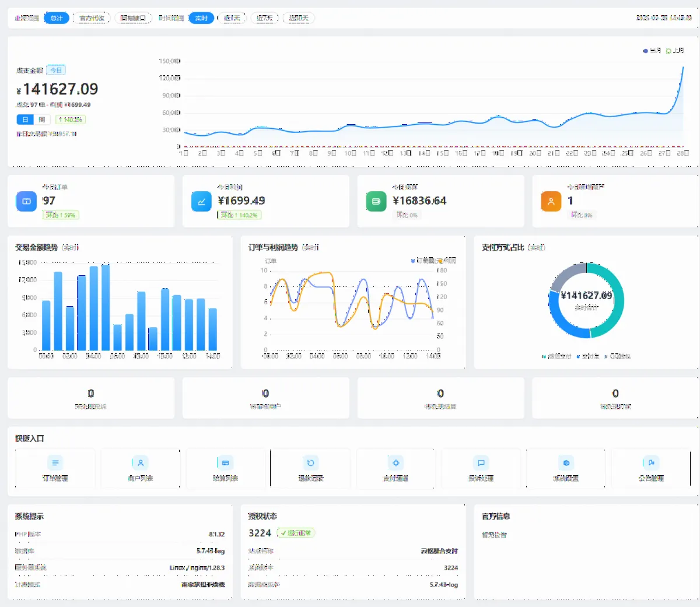
Task: Select the 近1天 time range filter
Action: pyautogui.click(x=232, y=18)
